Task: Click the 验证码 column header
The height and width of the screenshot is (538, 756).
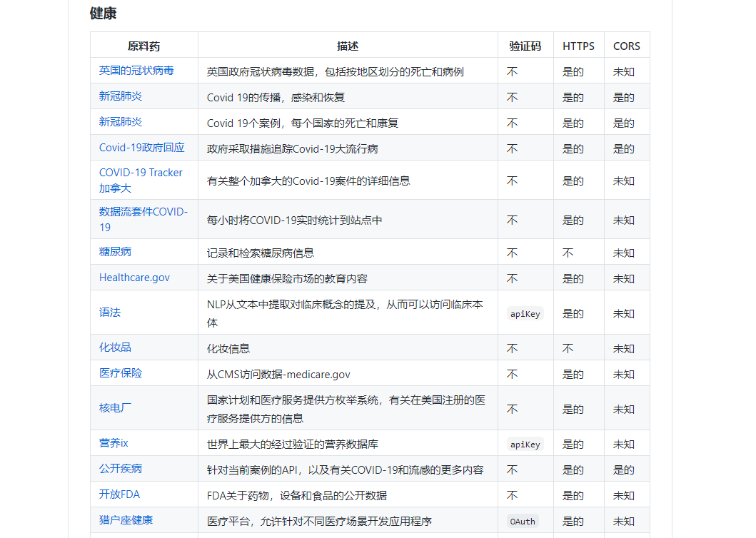Action: [x=525, y=46]
